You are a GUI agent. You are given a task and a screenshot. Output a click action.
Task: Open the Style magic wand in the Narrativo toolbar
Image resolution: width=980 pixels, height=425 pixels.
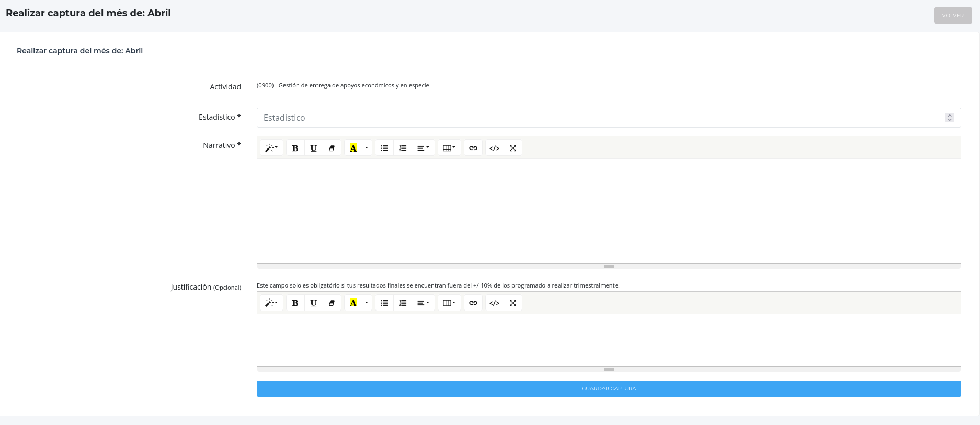click(x=271, y=148)
